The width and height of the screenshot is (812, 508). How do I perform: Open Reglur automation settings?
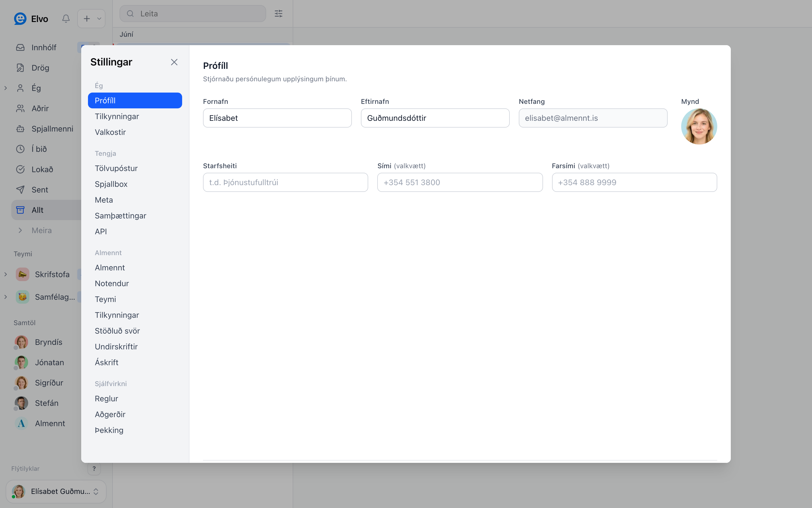(x=135, y=399)
